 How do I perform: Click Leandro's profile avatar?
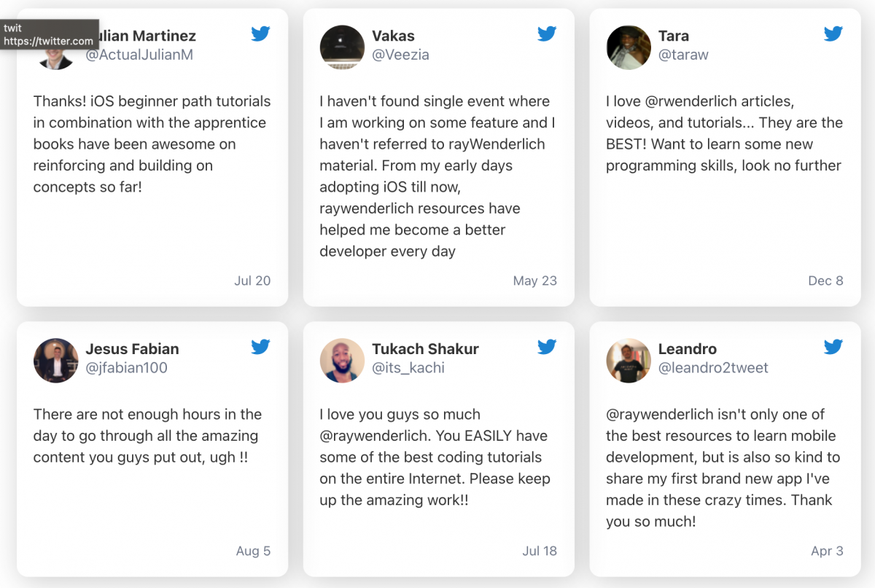[x=629, y=361]
